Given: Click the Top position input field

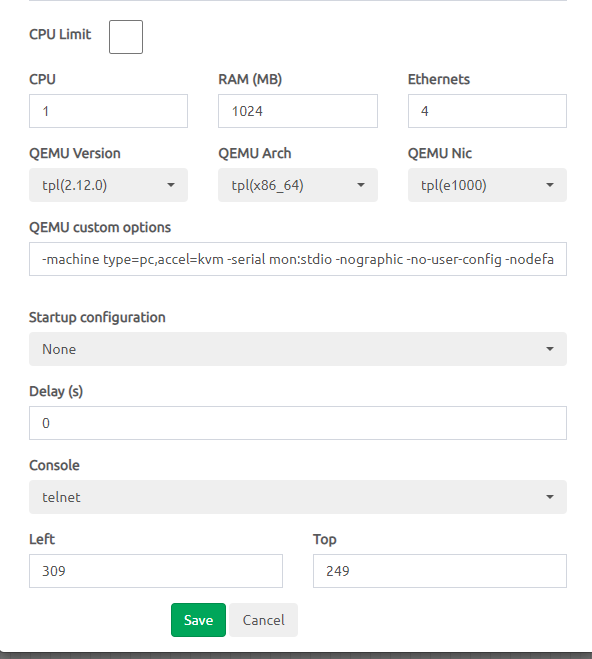Looking at the screenshot, I should [x=440, y=571].
